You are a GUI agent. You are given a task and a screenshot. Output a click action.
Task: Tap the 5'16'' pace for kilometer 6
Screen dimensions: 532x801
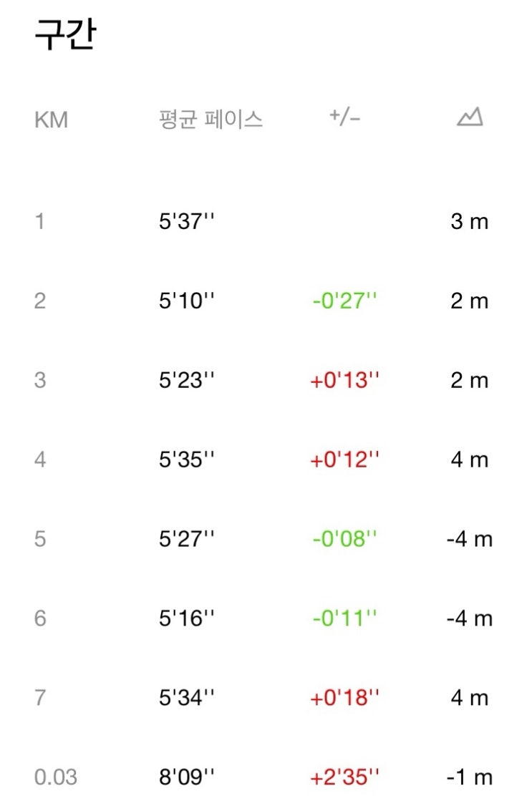pyautogui.click(x=186, y=618)
